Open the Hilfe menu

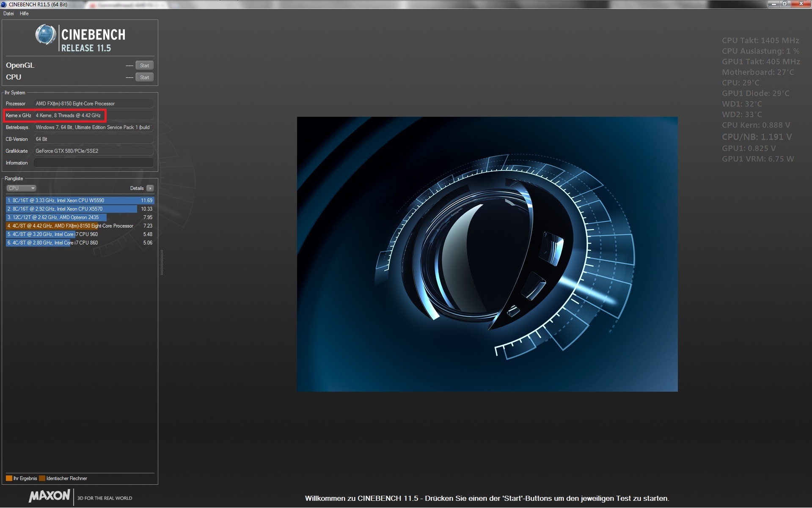[x=24, y=14]
